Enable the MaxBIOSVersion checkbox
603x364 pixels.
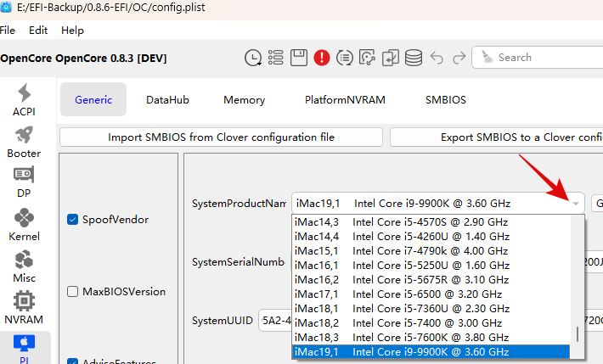[73, 292]
